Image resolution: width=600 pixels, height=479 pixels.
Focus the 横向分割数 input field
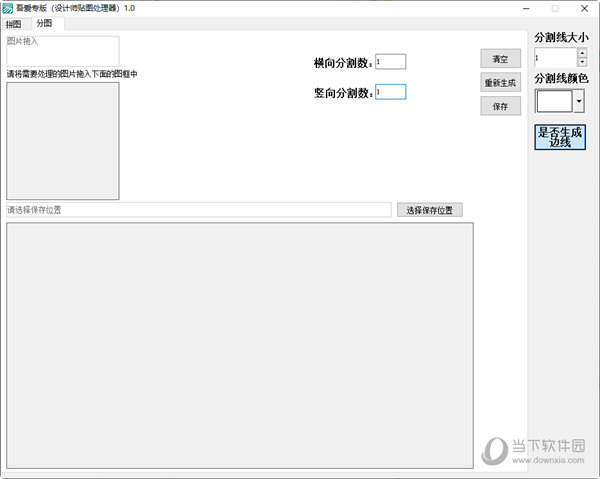390,62
